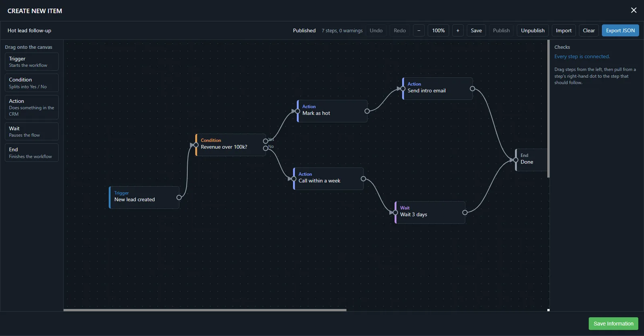
Task: Select the 'Call within a week' action node
Action: pyautogui.click(x=328, y=178)
